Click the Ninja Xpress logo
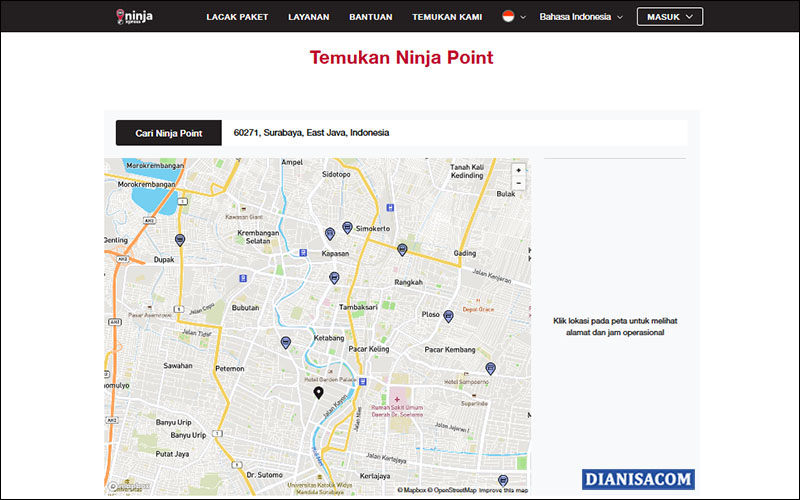Viewport: 800px width, 500px height. [x=134, y=16]
